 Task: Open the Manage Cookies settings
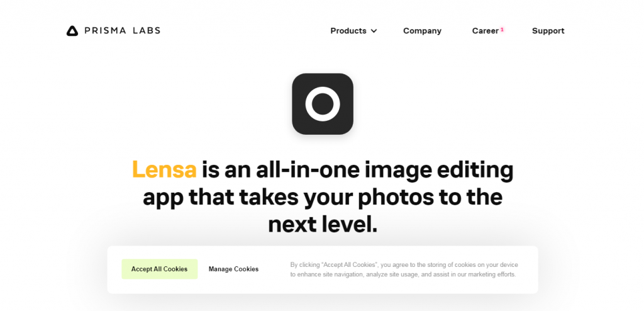tap(234, 269)
